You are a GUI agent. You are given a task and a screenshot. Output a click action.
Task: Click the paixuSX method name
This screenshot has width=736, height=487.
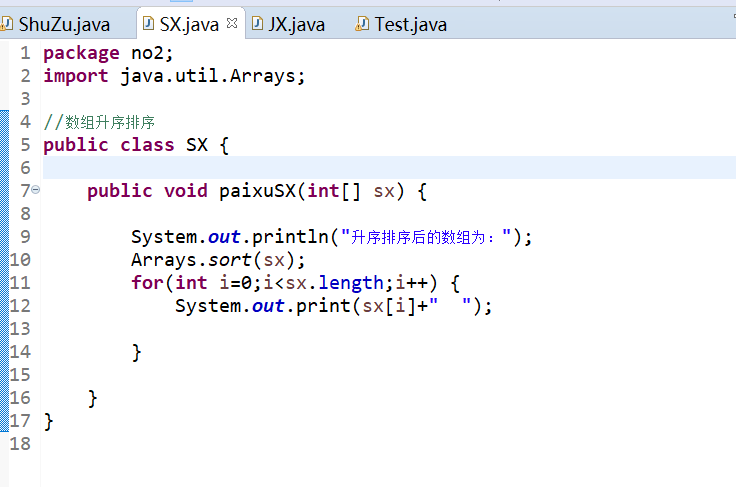tap(257, 191)
